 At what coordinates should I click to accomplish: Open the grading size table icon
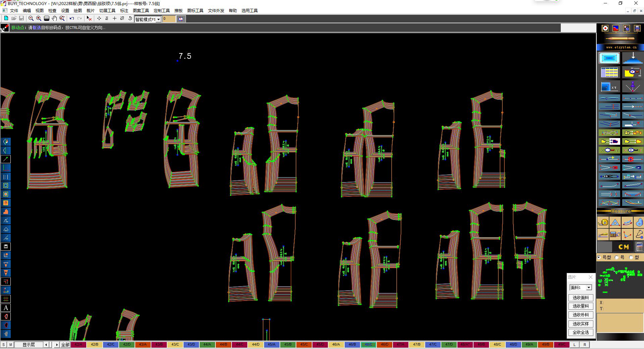(609, 72)
